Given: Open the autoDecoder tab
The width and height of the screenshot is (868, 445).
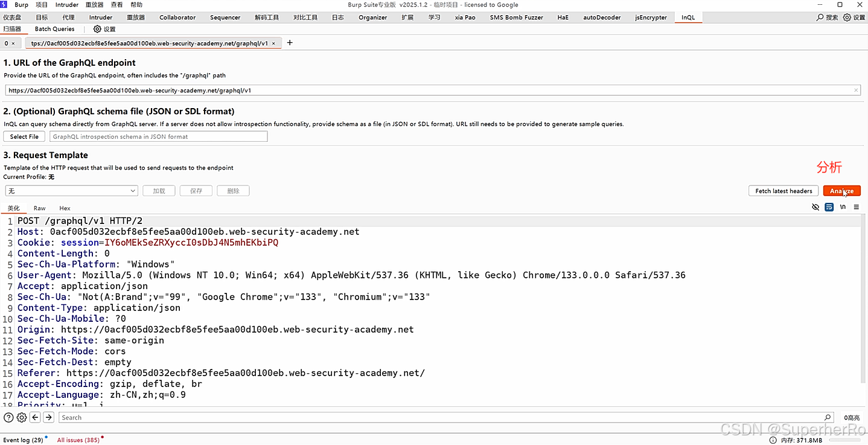Looking at the screenshot, I should coord(602,18).
